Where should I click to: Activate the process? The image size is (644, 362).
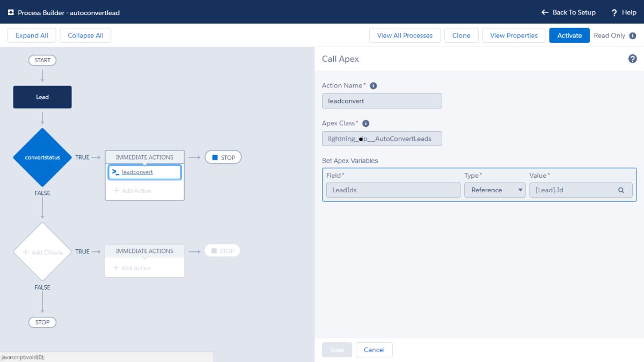click(569, 35)
